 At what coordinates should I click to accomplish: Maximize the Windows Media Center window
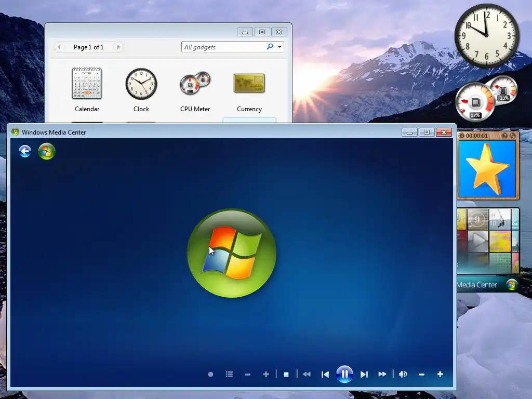point(427,132)
